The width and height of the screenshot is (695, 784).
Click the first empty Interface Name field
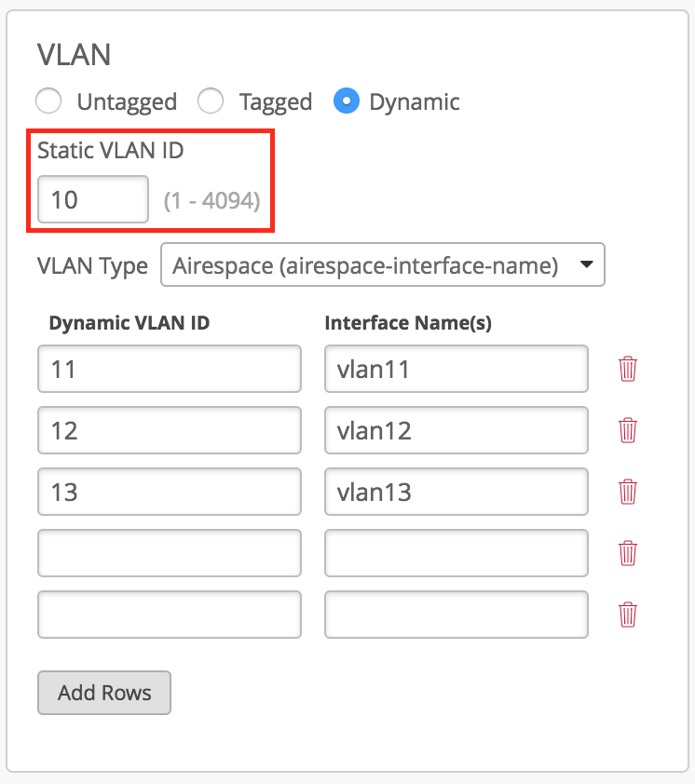pyautogui.click(x=457, y=553)
